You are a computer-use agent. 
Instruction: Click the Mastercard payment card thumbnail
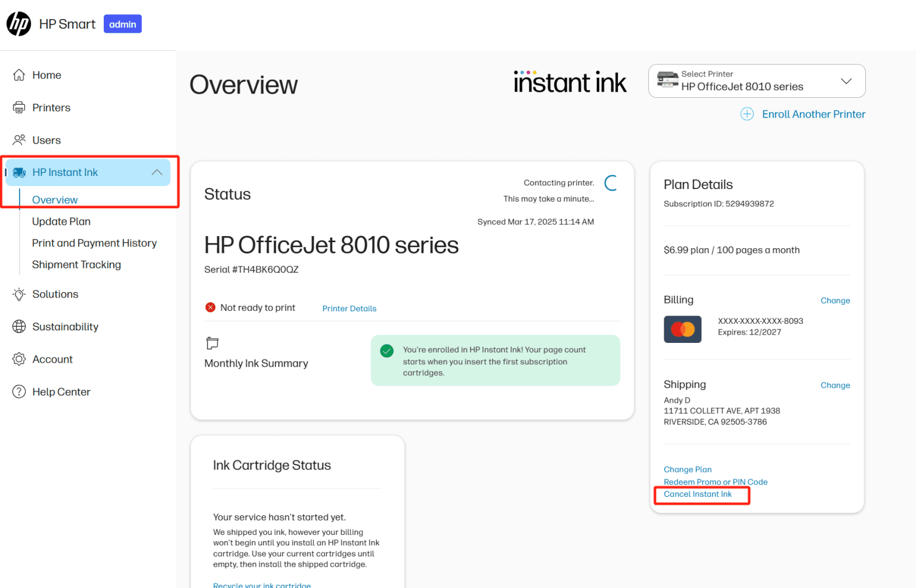(x=682, y=329)
